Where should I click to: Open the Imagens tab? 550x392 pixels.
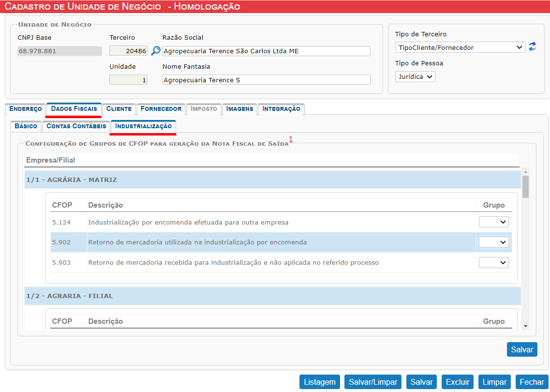tap(239, 109)
